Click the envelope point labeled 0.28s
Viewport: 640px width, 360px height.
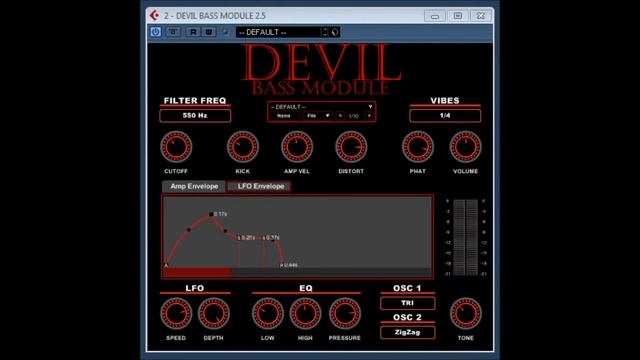(x=239, y=238)
